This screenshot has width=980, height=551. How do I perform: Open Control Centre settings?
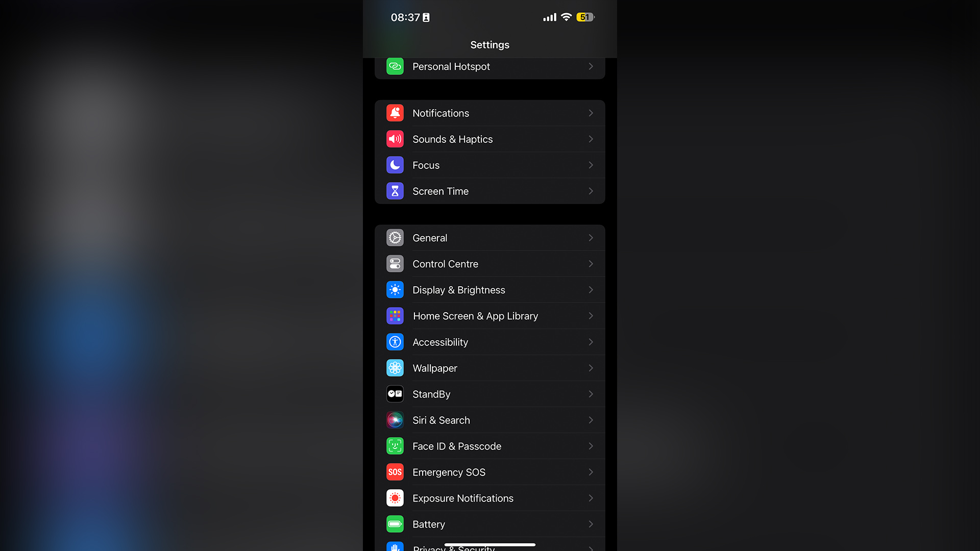(489, 264)
